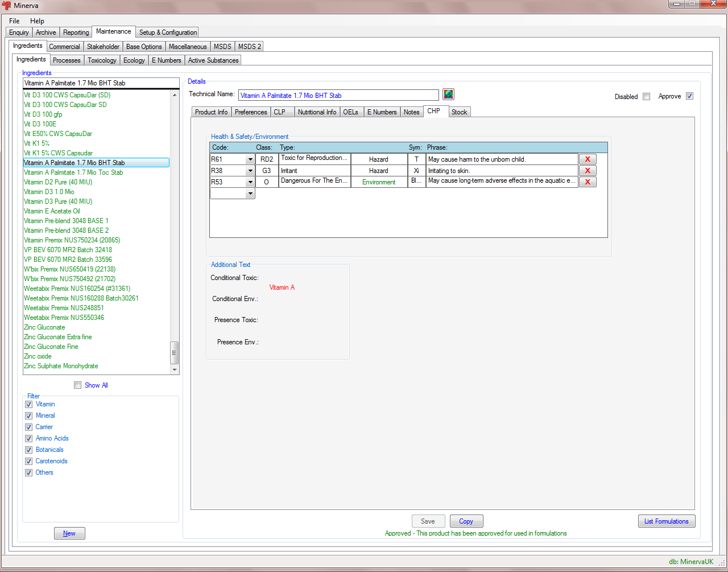
Task: Uncheck the Vitamin filter
Action: pyautogui.click(x=28, y=404)
